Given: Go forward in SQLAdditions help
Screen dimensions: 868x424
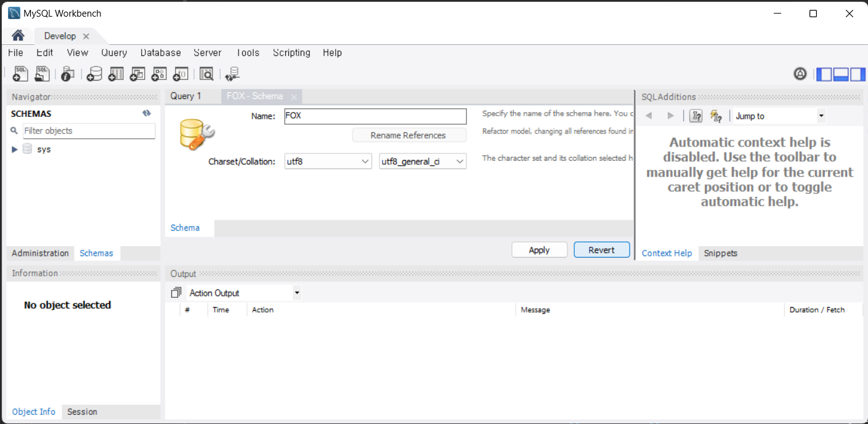Looking at the screenshot, I should [x=671, y=116].
